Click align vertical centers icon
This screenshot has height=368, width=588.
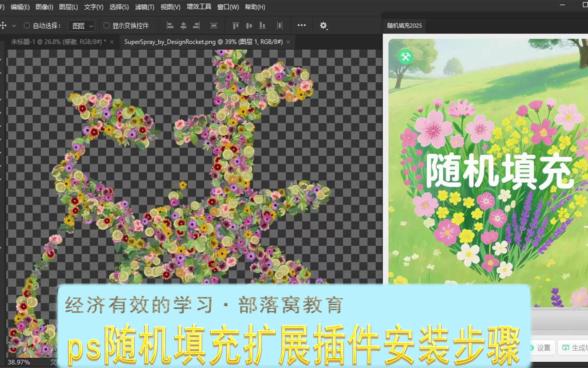249,26
